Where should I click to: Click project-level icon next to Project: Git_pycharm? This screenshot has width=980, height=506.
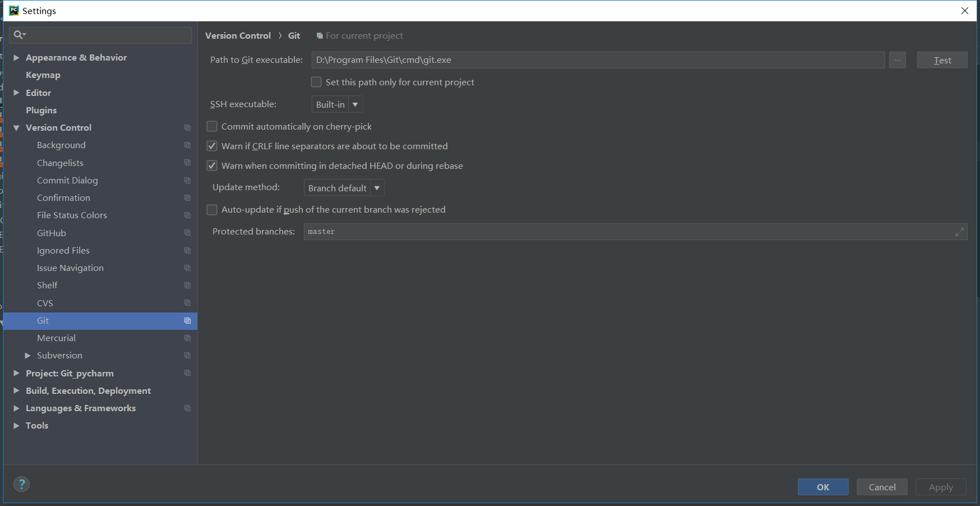click(x=187, y=373)
